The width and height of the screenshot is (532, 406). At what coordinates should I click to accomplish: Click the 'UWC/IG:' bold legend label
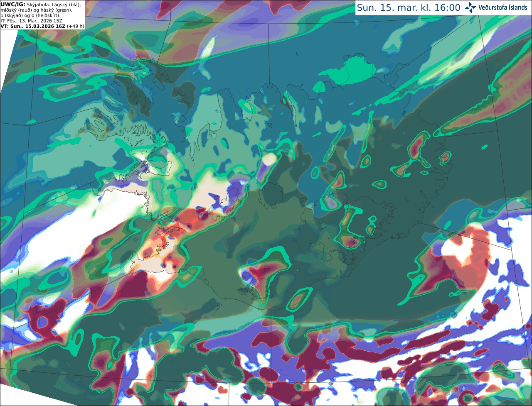(x=12, y=4)
